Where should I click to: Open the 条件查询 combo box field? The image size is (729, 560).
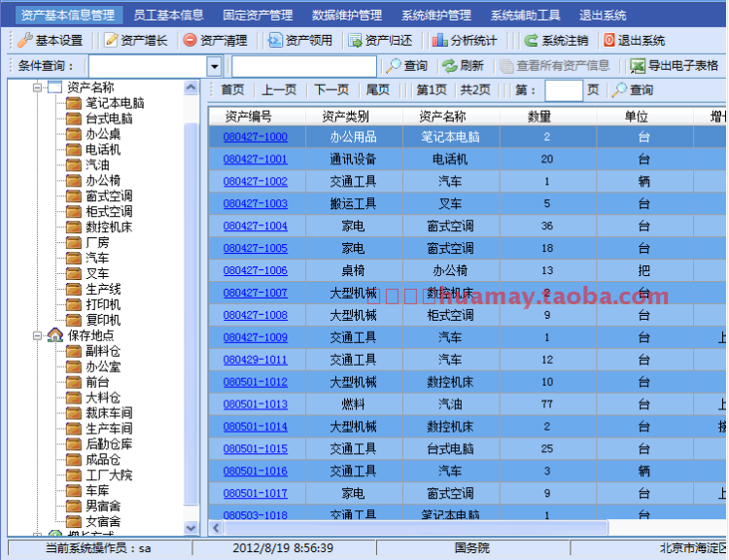pyautogui.click(x=155, y=66)
